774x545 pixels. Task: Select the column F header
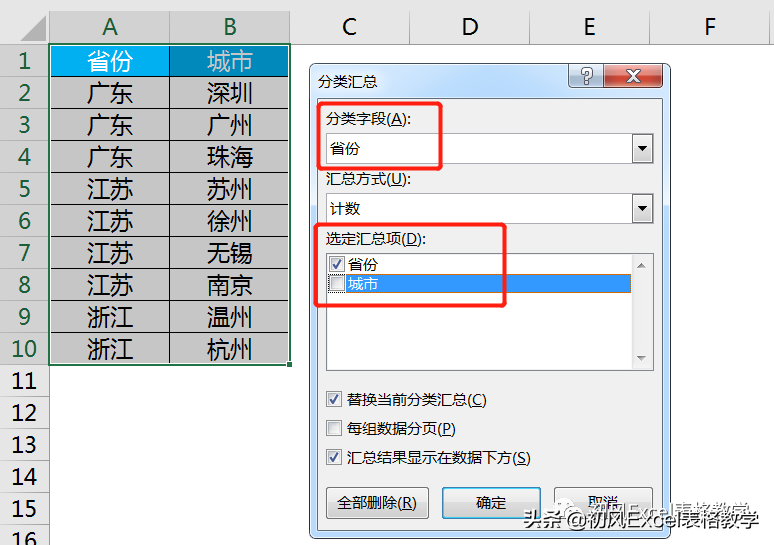point(710,27)
